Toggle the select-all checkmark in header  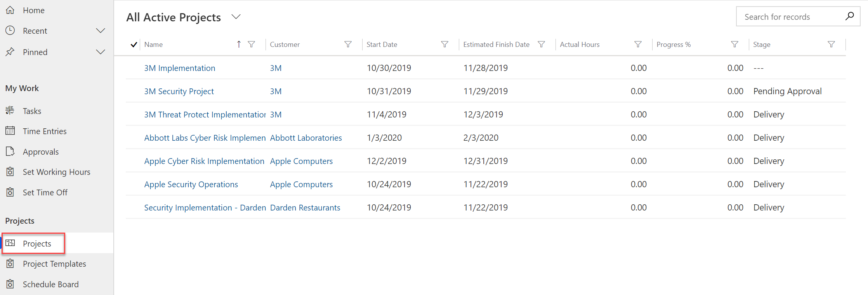tap(134, 45)
